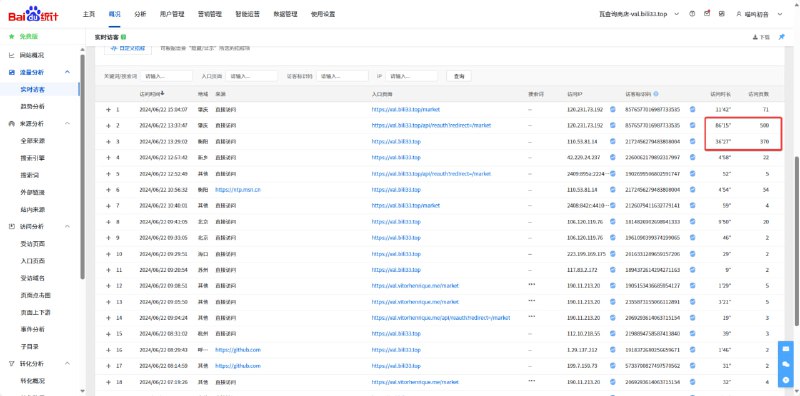Screen dimensions: 800x396
Task: Click the 查询 query button
Action: point(459,76)
